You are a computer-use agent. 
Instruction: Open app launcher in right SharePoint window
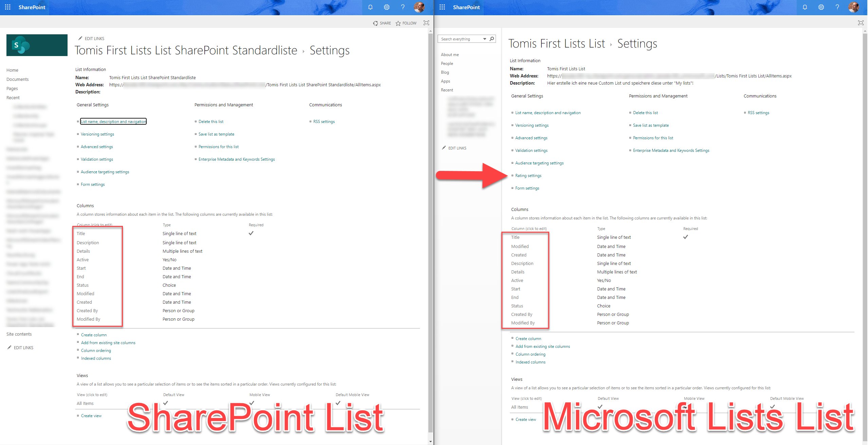pos(442,7)
